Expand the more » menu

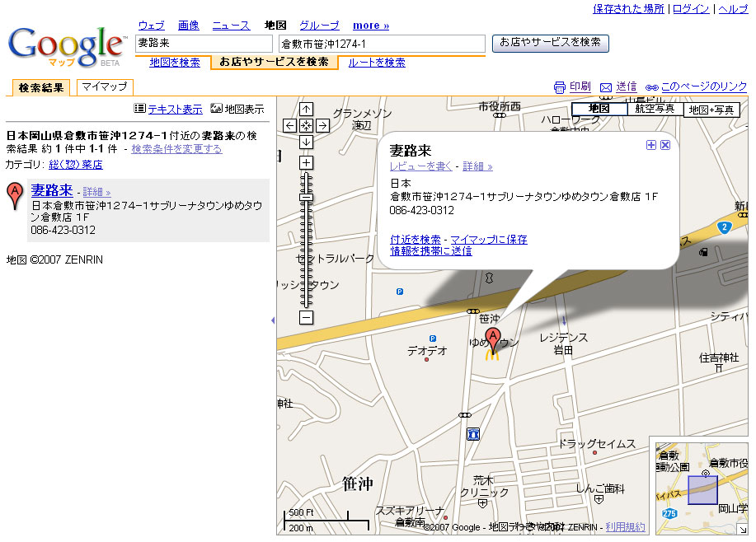pos(371,26)
